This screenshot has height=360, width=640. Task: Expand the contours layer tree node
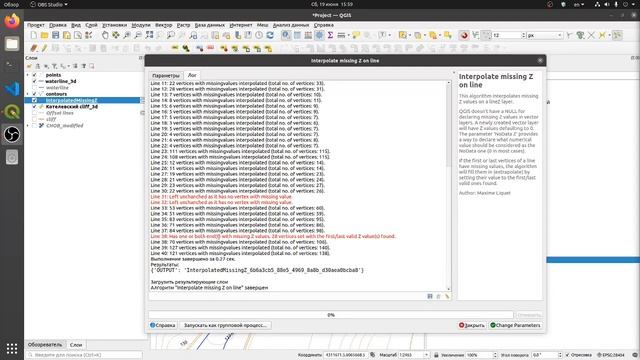click(x=28, y=94)
